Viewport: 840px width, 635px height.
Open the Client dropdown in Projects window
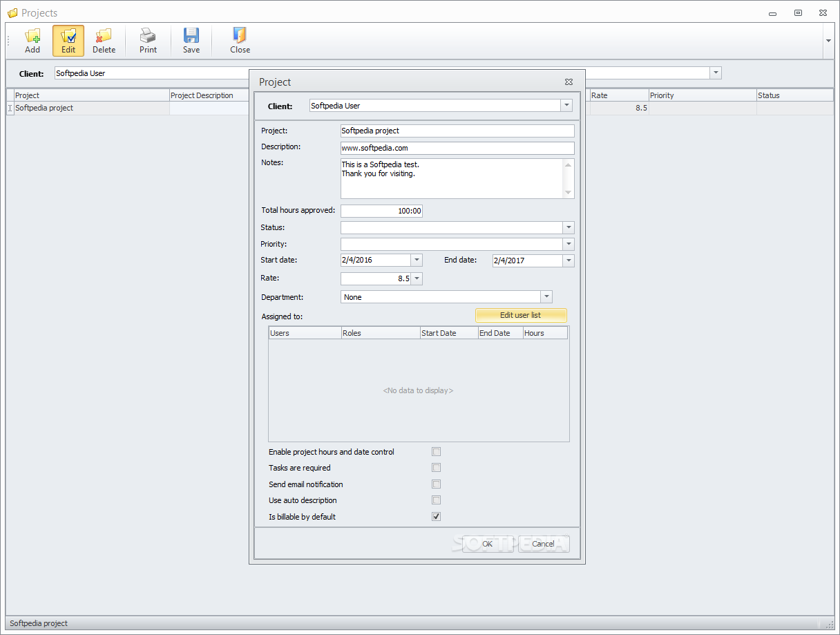(x=716, y=73)
